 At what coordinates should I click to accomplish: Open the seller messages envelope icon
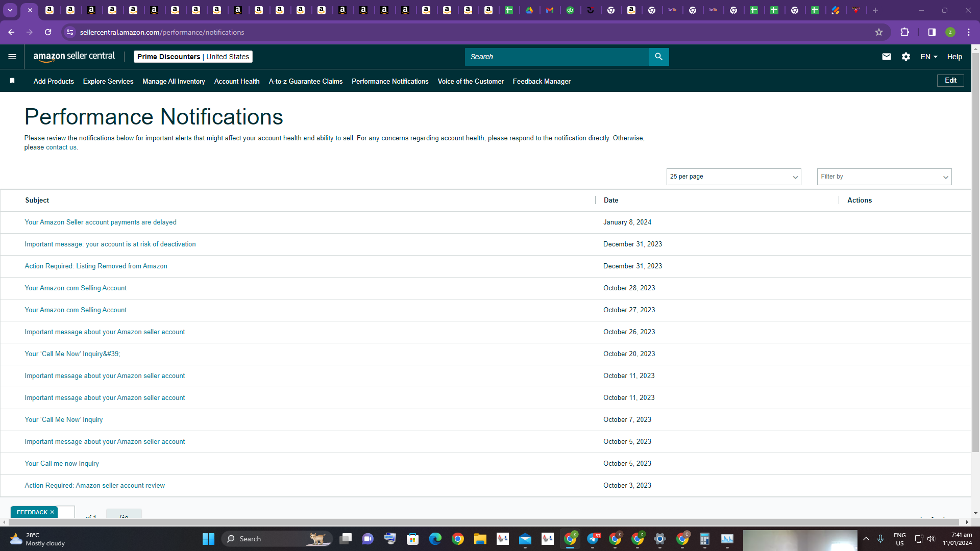click(x=887, y=57)
